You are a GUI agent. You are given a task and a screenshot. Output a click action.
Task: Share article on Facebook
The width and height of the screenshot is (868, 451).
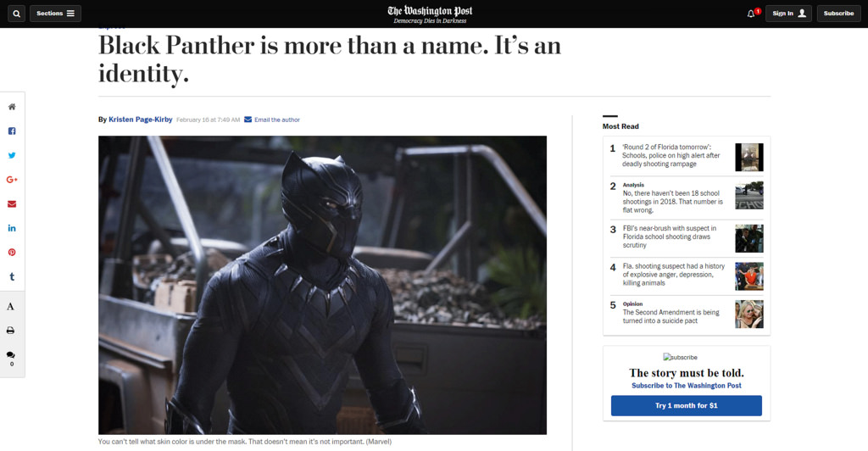pyautogui.click(x=12, y=131)
